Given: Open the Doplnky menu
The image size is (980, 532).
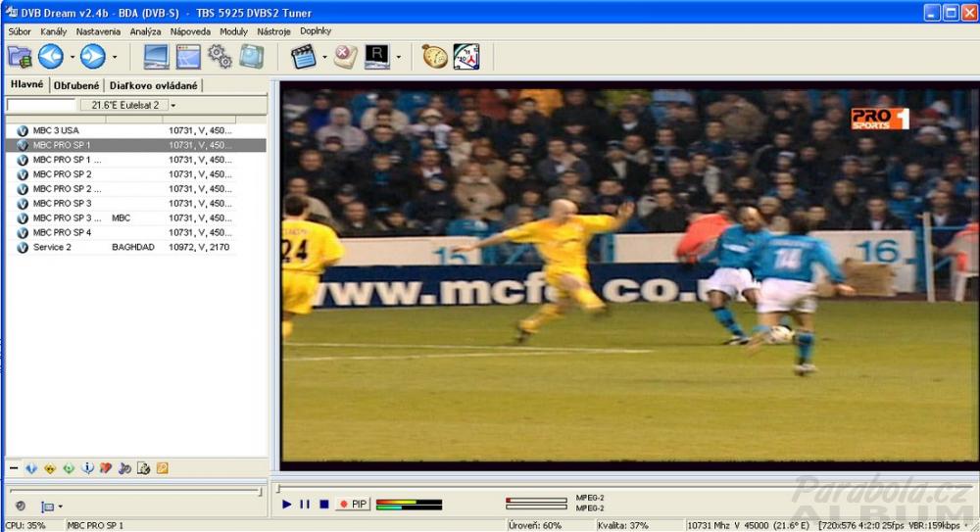Looking at the screenshot, I should pos(316,31).
